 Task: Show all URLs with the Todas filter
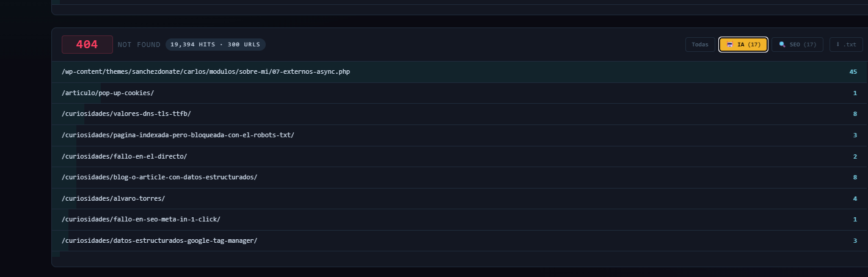[x=700, y=45]
